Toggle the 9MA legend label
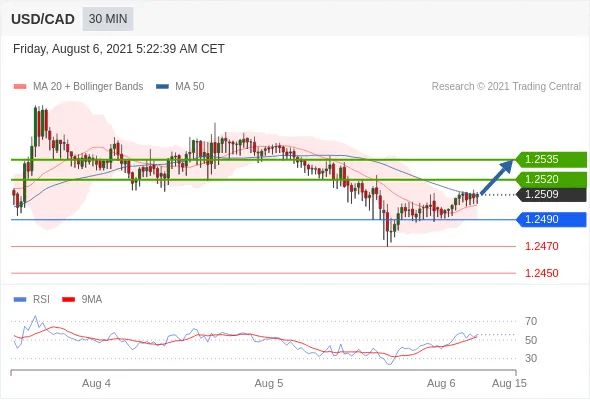The height and width of the screenshot is (400, 590). click(92, 300)
